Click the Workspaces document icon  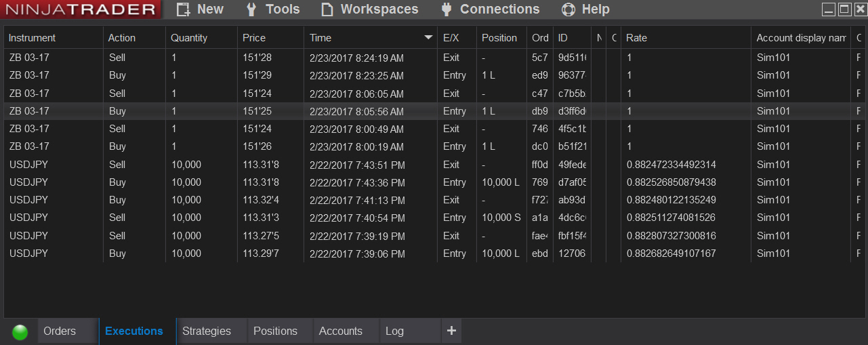[327, 9]
